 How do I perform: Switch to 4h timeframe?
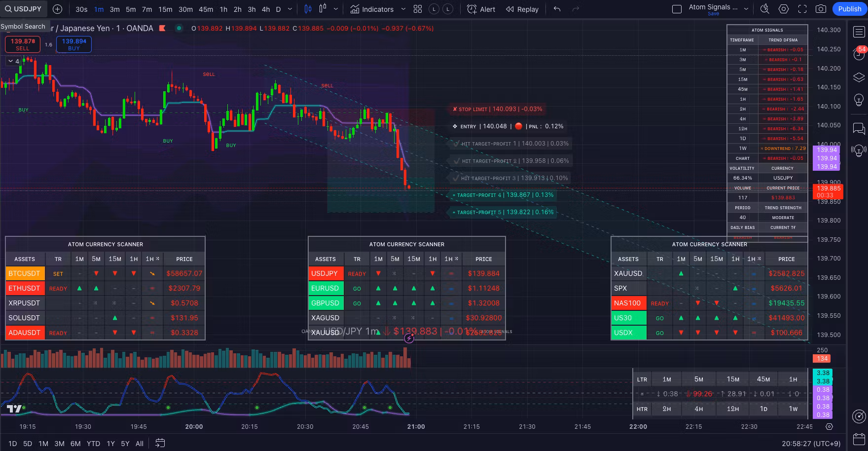[x=266, y=9]
